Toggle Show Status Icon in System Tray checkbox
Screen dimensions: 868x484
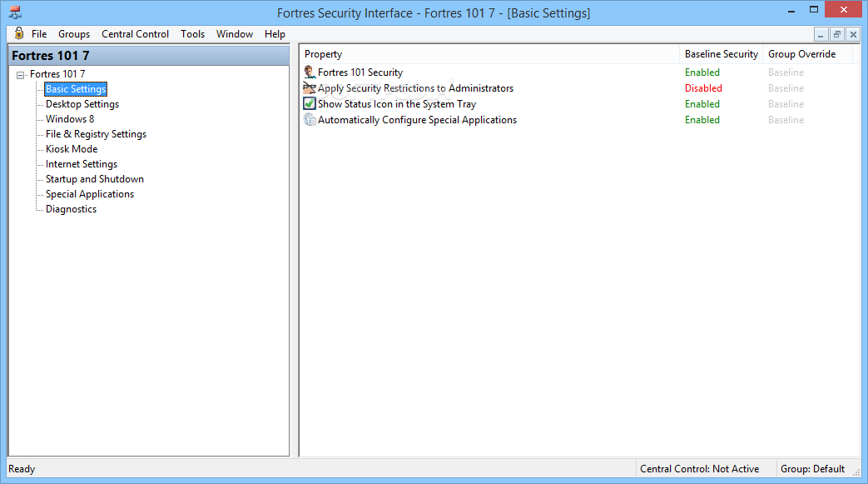tap(310, 103)
